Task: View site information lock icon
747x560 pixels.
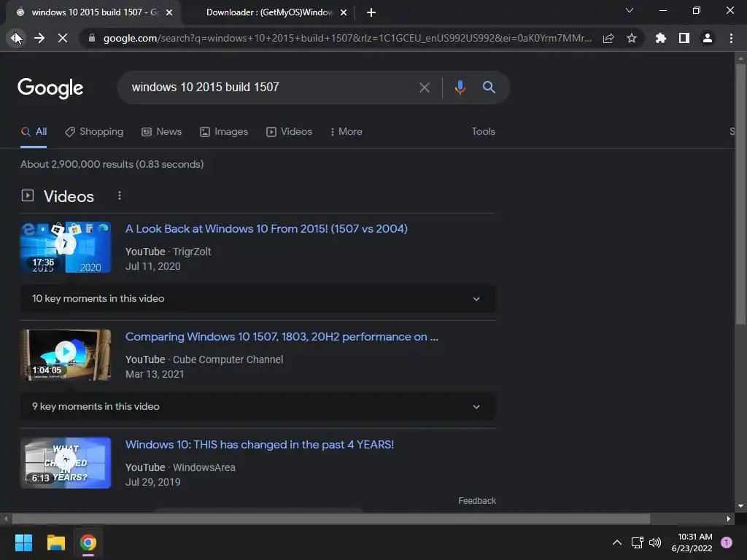Action: (x=92, y=38)
